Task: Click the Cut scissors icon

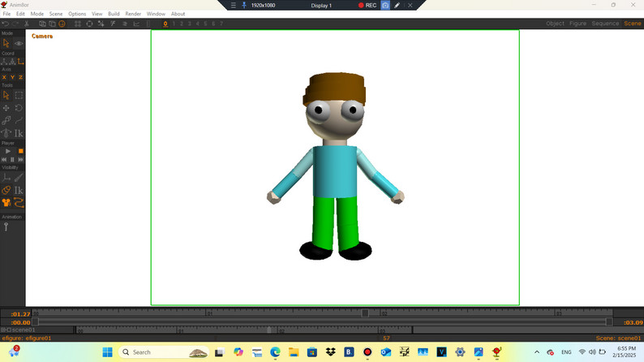Action: tap(27, 24)
